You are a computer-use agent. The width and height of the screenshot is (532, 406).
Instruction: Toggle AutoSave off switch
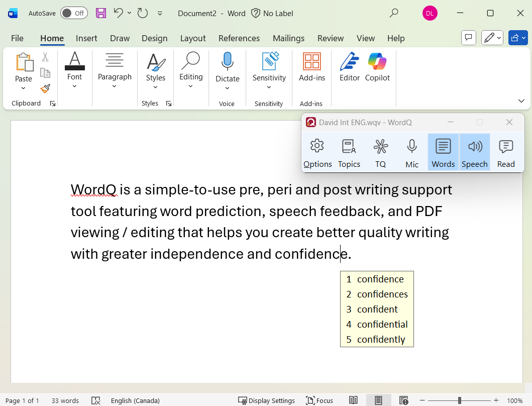pos(74,13)
